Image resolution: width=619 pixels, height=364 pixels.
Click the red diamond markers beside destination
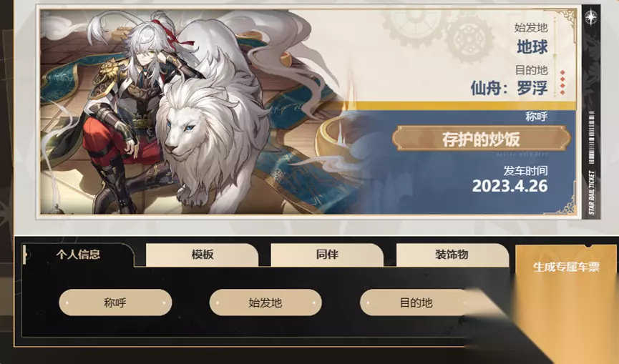tap(562, 83)
